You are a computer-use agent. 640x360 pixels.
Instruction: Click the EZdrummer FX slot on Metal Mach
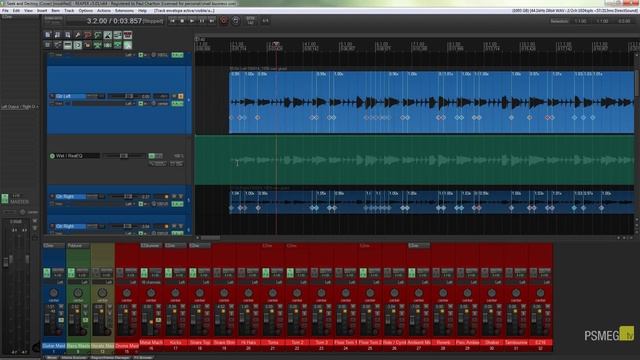pyautogui.click(x=151, y=246)
